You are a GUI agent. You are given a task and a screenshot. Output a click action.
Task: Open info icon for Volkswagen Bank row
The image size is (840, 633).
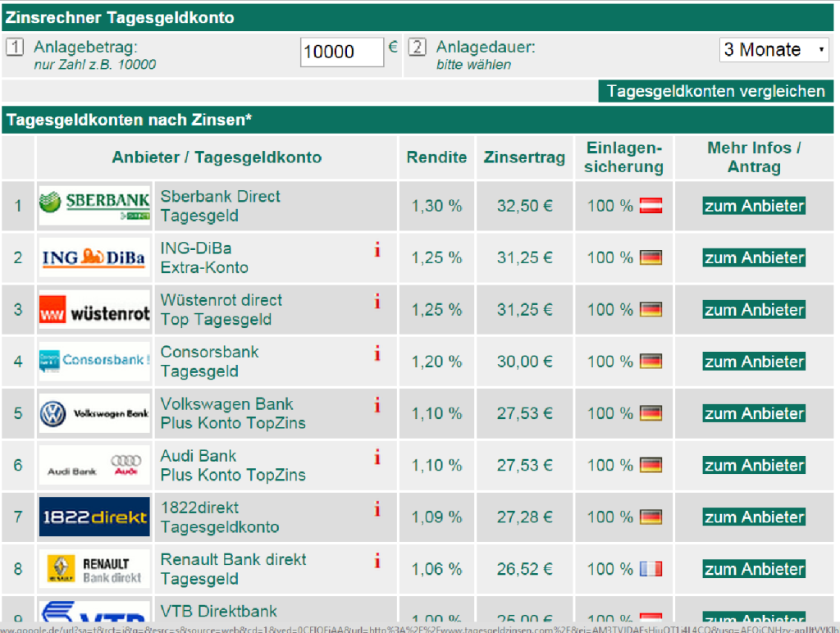pos(377,405)
